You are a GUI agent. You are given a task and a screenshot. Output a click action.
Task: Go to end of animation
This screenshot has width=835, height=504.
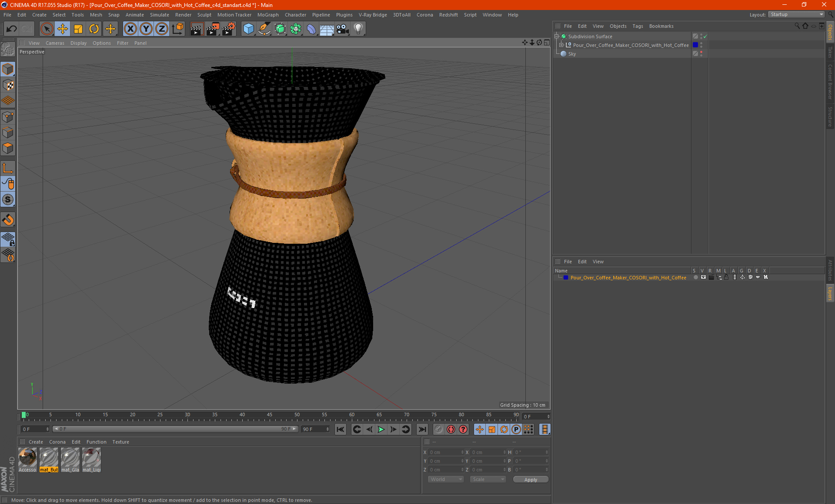point(422,429)
